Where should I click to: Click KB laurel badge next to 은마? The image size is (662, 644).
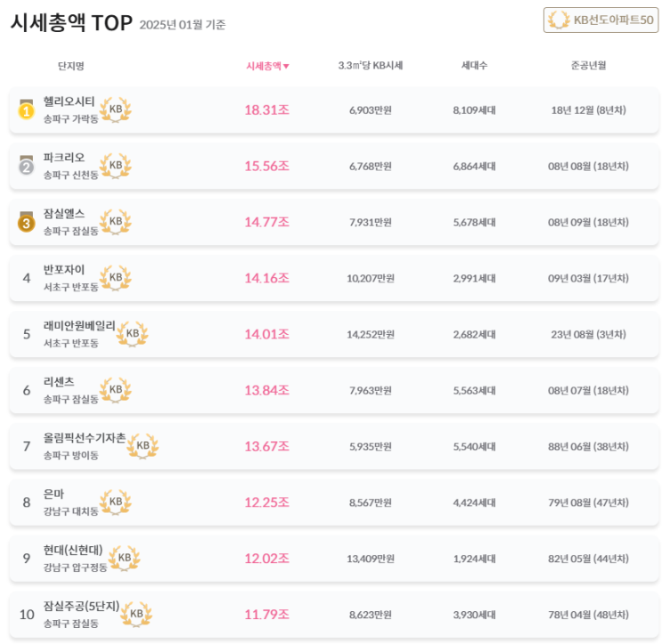click(x=116, y=501)
